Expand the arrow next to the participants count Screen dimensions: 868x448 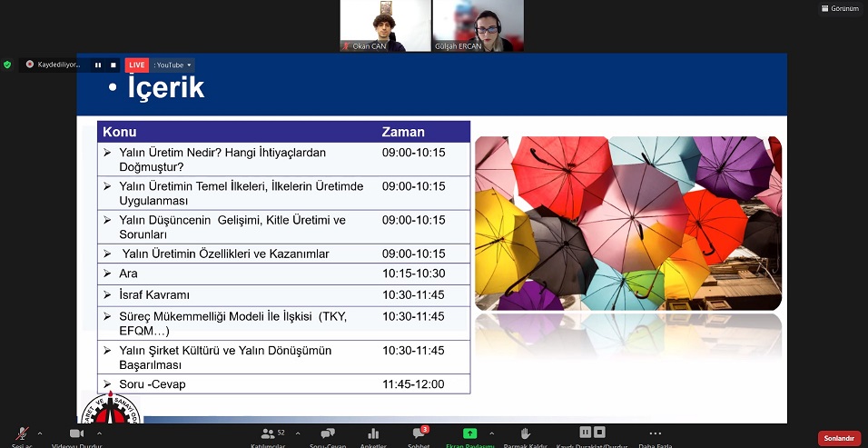tap(298, 433)
